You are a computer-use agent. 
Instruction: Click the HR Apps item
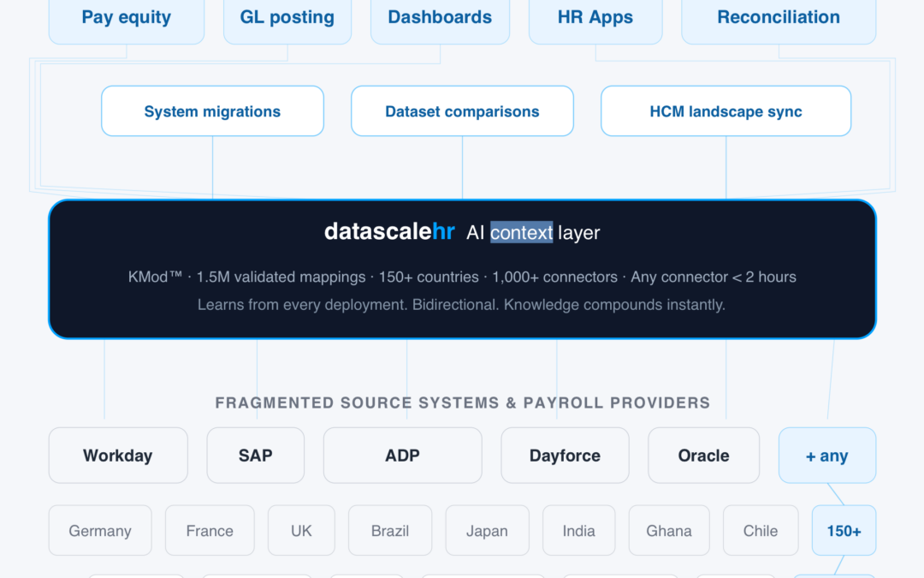(x=595, y=17)
